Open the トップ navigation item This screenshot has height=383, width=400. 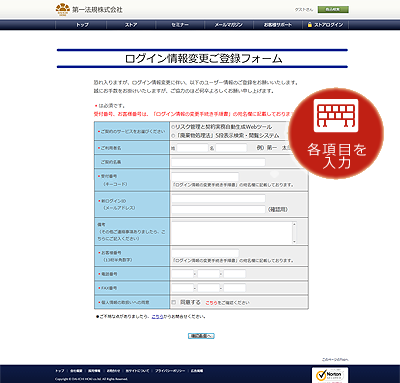pos(82,25)
